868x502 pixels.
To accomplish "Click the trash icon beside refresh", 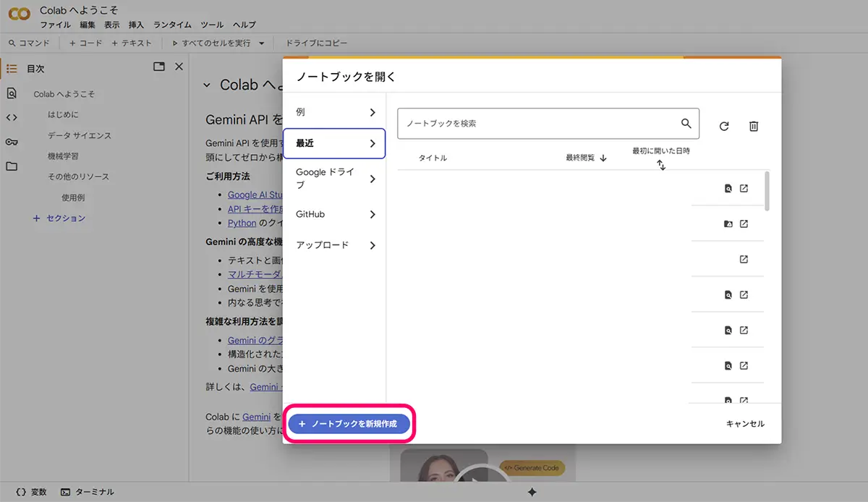I will [754, 127].
